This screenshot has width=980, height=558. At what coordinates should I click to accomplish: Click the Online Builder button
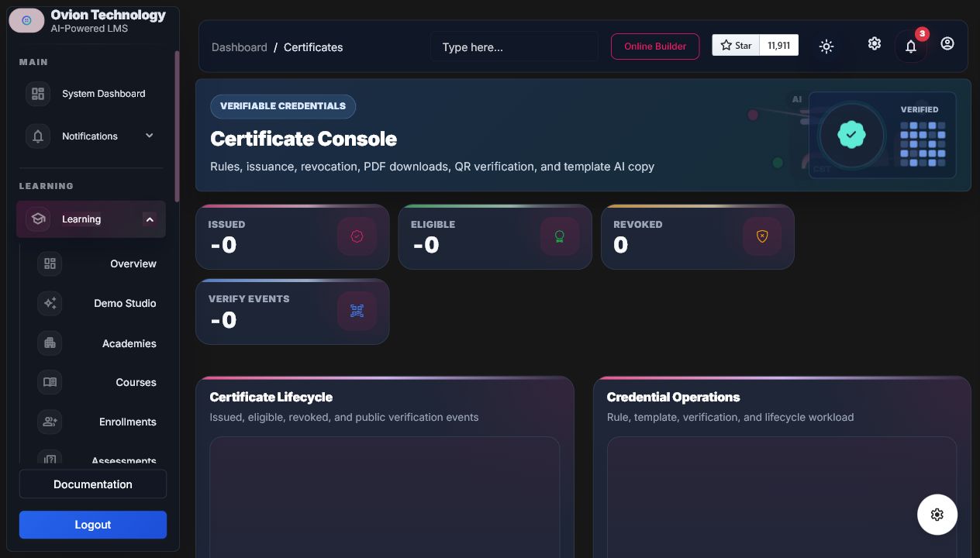point(655,46)
